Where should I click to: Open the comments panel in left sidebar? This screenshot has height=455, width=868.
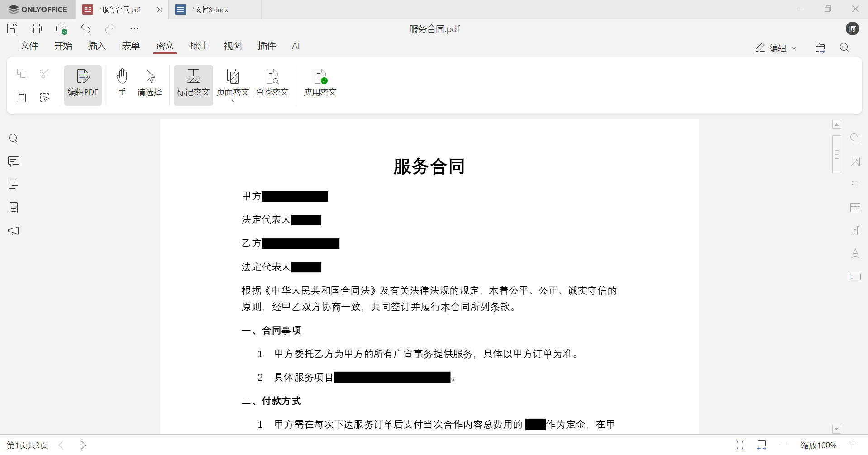(x=13, y=161)
